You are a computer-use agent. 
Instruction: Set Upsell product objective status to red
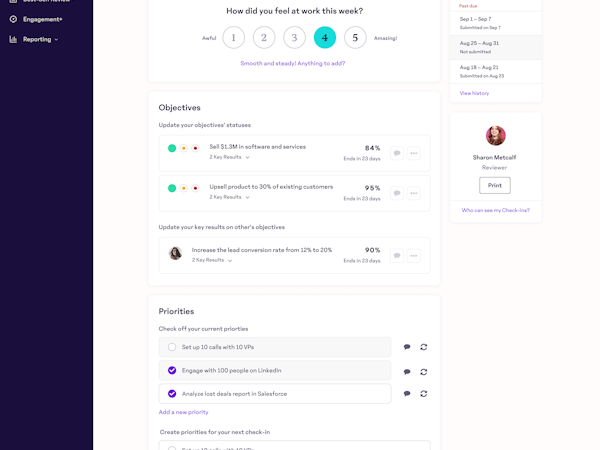(195, 188)
